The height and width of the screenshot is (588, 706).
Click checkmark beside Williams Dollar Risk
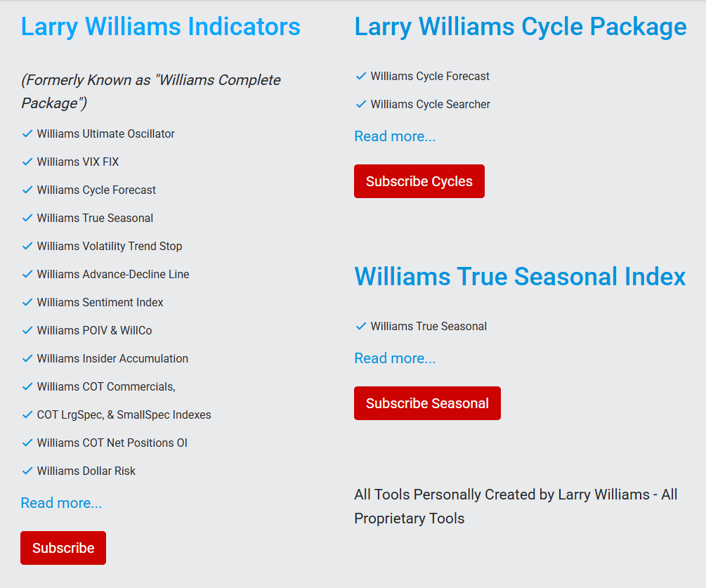[27, 471]
